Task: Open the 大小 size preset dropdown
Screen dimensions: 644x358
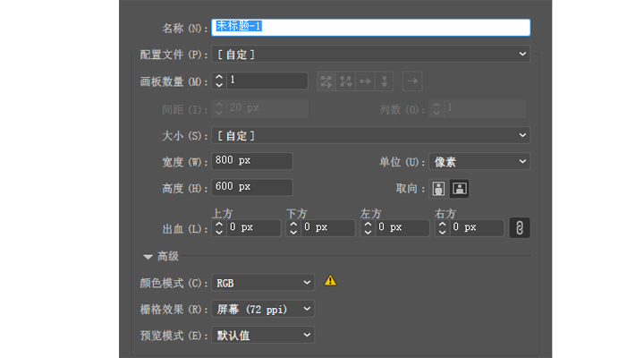Action: click(x=370, y=135)
